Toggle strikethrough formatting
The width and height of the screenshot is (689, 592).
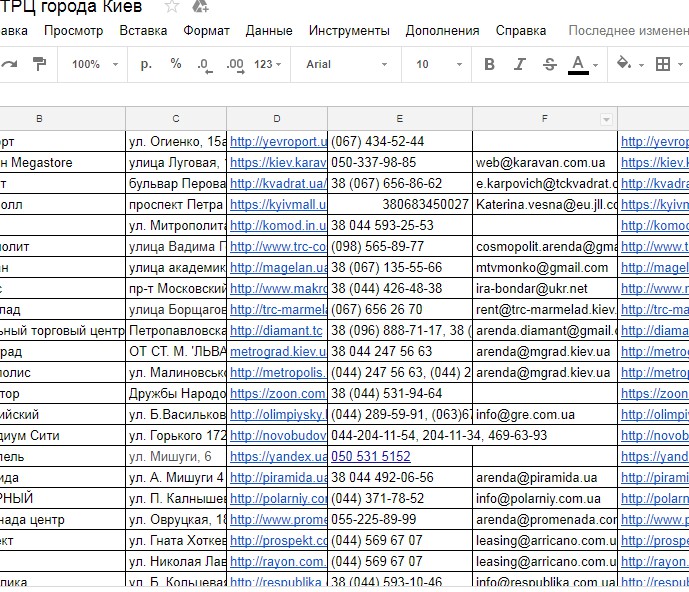549,65
